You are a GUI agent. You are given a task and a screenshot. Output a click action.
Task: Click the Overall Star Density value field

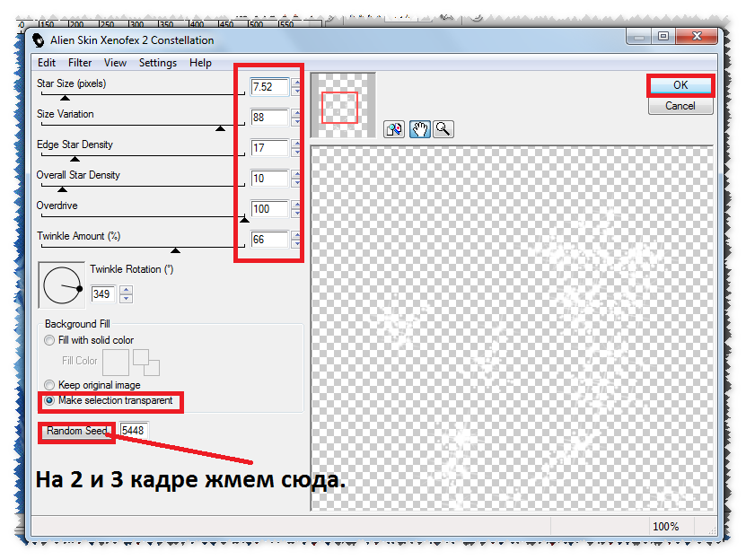269,179
